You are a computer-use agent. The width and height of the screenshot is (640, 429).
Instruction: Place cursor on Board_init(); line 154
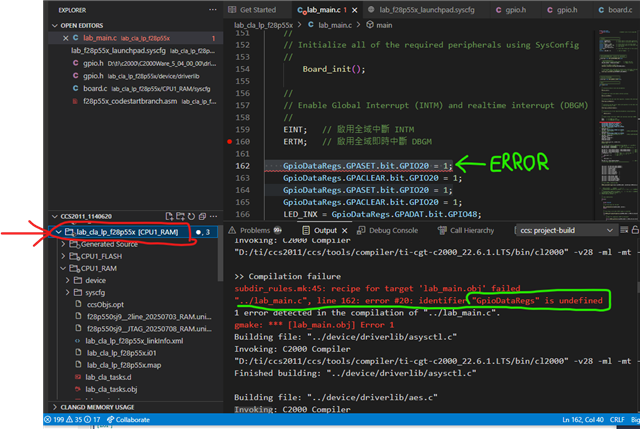coord(334,69)
